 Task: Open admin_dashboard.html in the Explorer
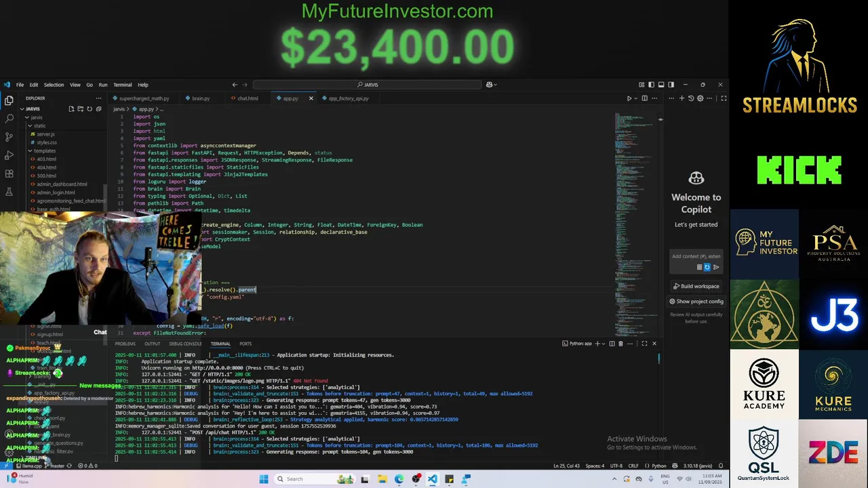click(x=61, y=184)
